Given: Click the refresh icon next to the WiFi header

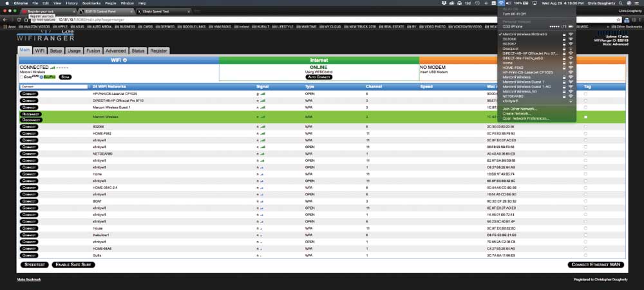Looking at the screenshot, I should click(x=124, y=60).
